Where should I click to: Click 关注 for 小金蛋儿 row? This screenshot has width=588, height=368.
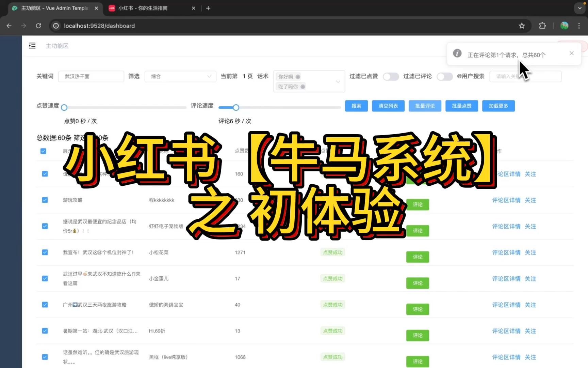point(530,279)
